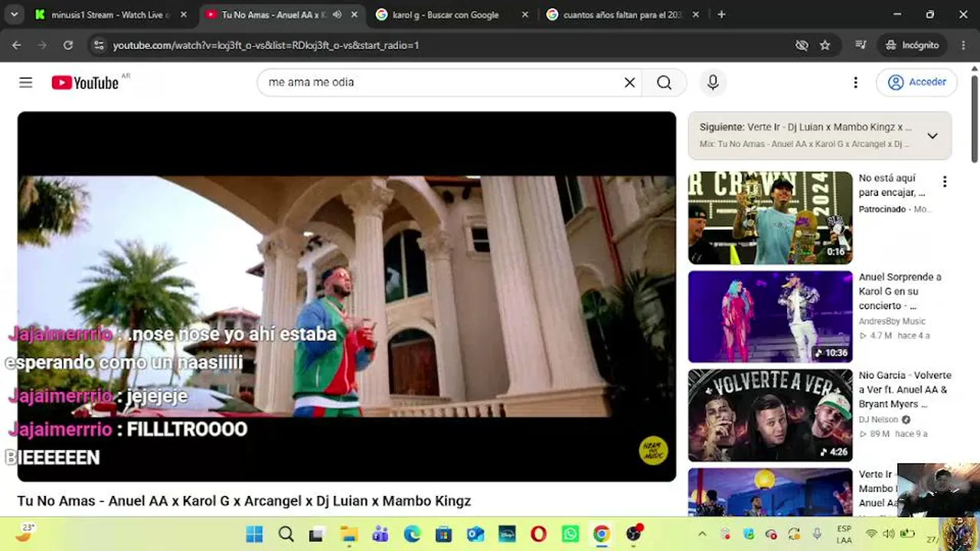Screen dimensions: 980x551
Task: Open the DJ Nelson channel name
Action: coord(879,420)
